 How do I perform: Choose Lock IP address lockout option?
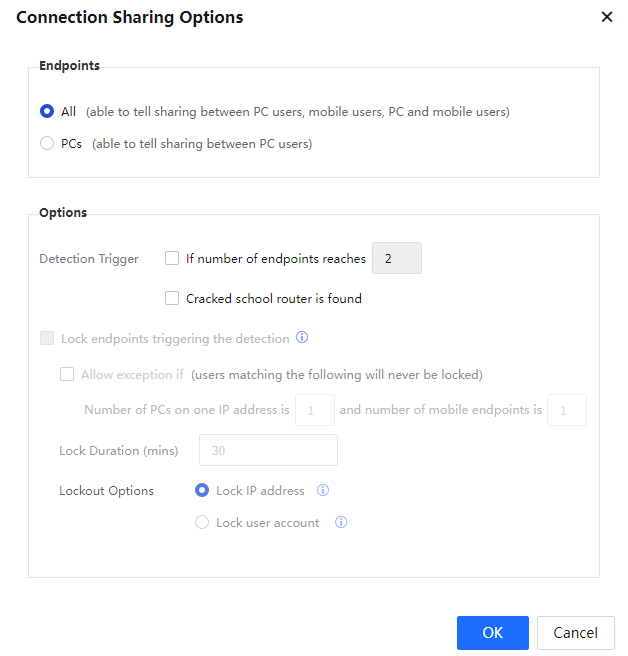pos(202,490)
